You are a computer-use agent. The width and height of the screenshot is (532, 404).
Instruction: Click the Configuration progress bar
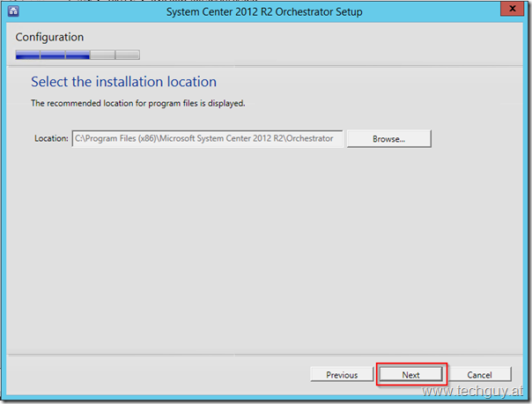click(78, 55)
